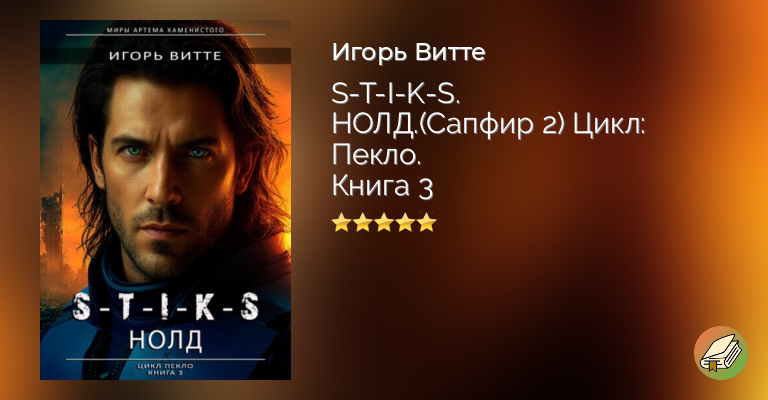The width and height of the screenshot is (768, 400).
Task: Select the fourth rating star
Action: [x=406, y=223]
